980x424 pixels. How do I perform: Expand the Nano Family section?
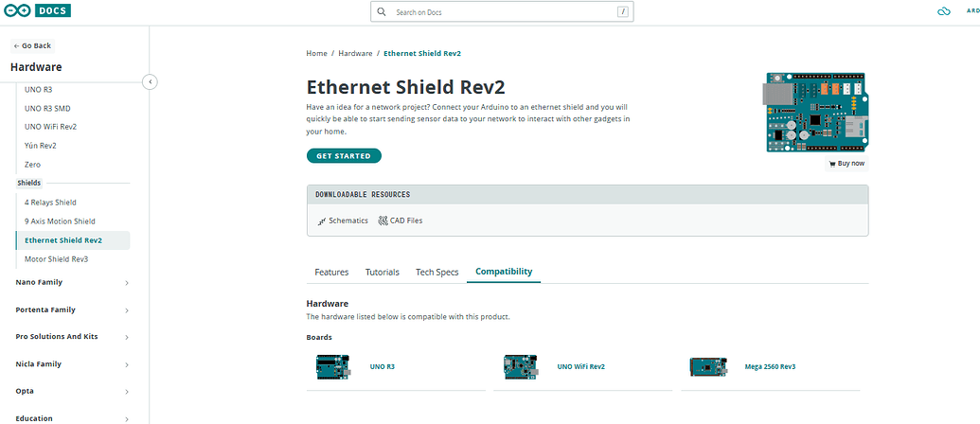(127, 282)
